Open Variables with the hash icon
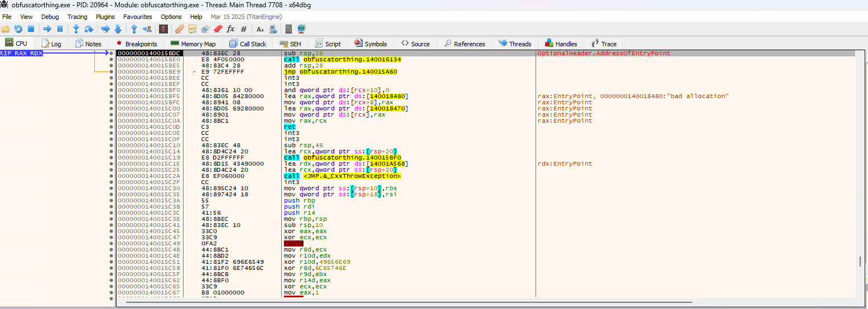Image resolution: width=868 pixels, height=309 pixels. [243, 28]
